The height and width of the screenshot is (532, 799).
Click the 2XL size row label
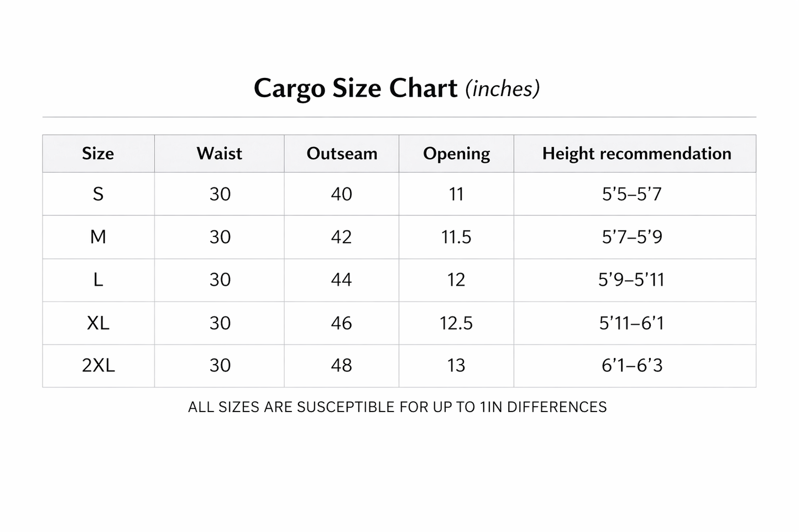pos(98,365)
